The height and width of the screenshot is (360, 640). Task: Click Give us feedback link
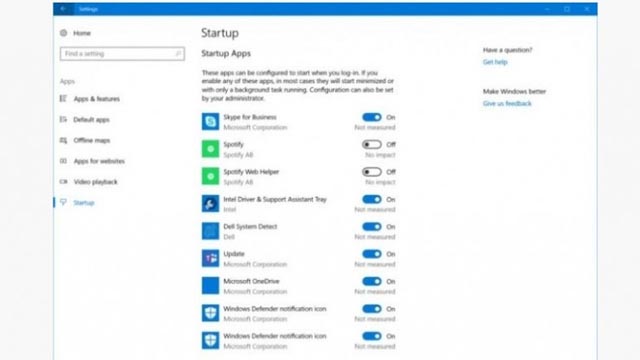[x=507, y=104]
